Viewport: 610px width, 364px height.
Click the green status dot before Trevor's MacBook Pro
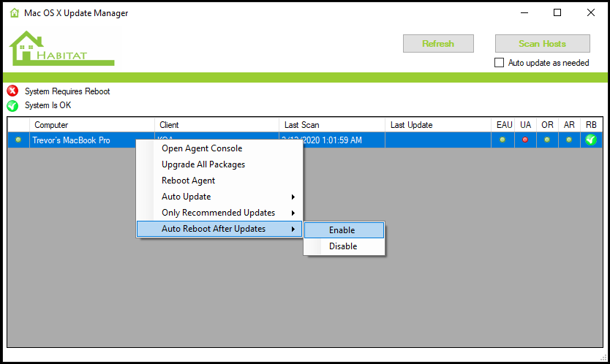point(18,140)
